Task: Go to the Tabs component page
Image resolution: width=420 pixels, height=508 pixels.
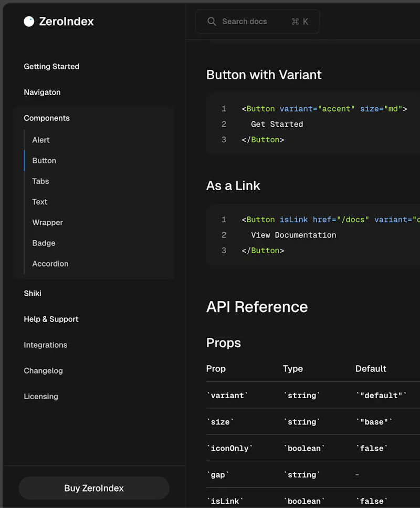Action: point(40,181)
